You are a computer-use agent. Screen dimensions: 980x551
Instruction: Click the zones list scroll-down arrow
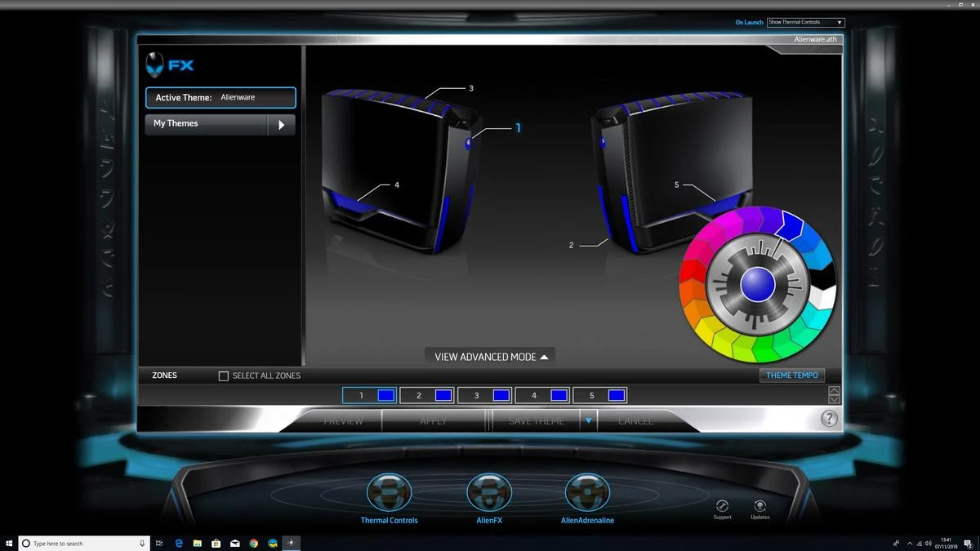[834, 399]
